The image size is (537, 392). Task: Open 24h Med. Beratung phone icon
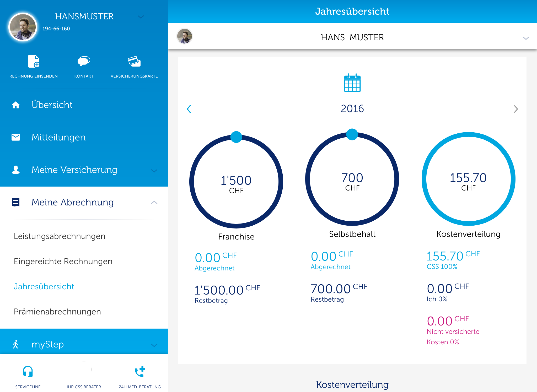(x=140, y=372)
